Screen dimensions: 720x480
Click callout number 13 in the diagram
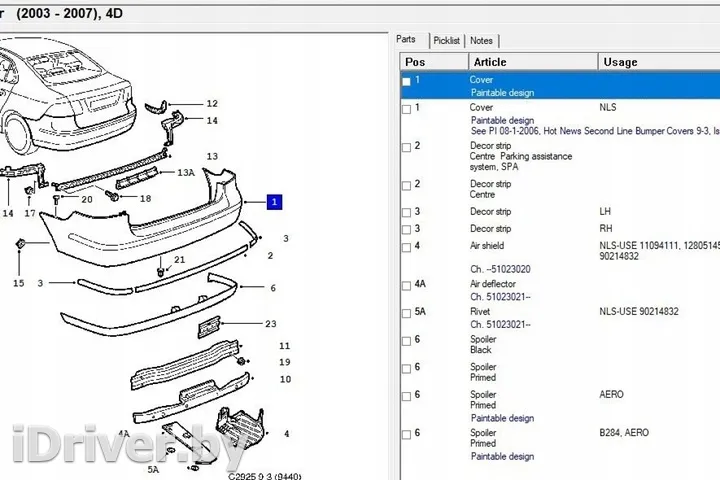(212, 156)
